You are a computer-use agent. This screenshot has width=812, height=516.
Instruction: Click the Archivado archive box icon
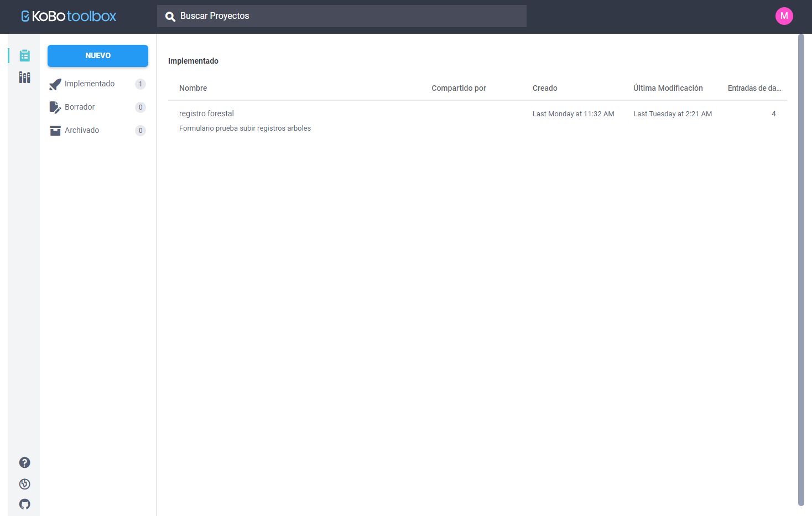coord(55,131)
